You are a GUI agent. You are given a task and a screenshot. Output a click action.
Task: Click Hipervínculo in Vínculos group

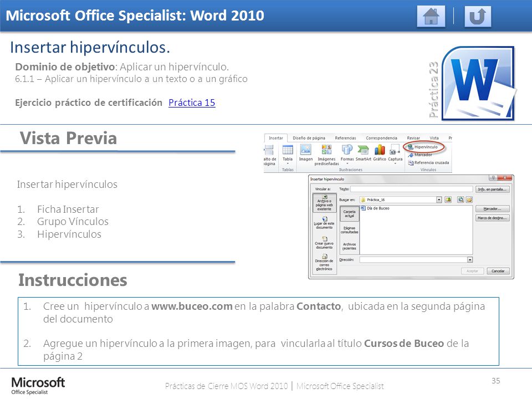[423, 147]
